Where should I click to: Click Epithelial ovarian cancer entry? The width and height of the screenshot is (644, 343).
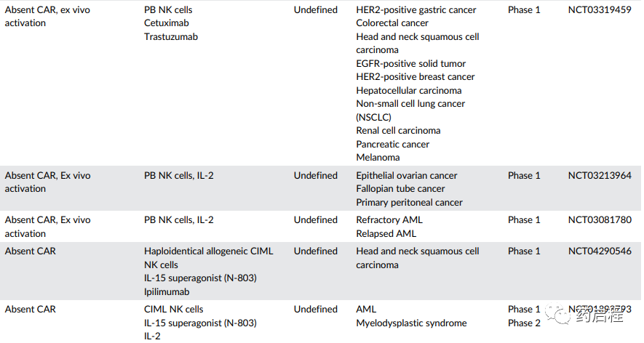407,176
